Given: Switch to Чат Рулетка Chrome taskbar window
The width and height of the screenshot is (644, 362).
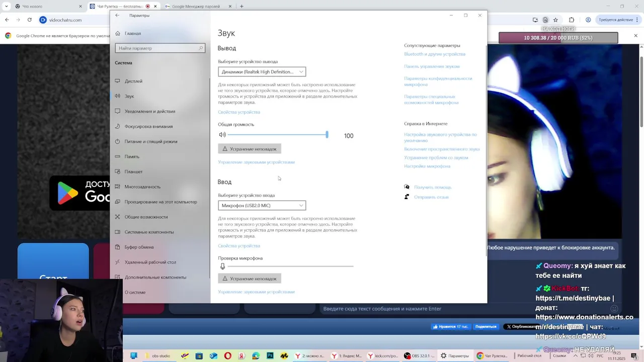Looking at the screenshot, I should (x=492, y=356).
